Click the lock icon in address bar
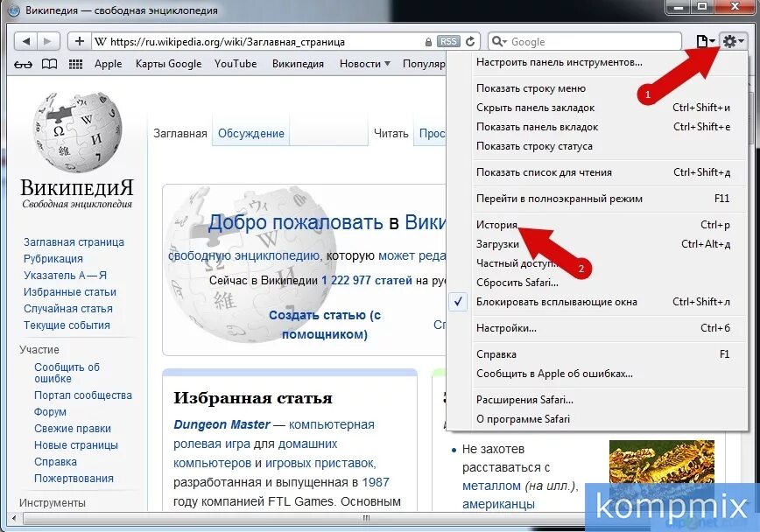This screenshot has height=532, width=760. [x=428, y=42]
